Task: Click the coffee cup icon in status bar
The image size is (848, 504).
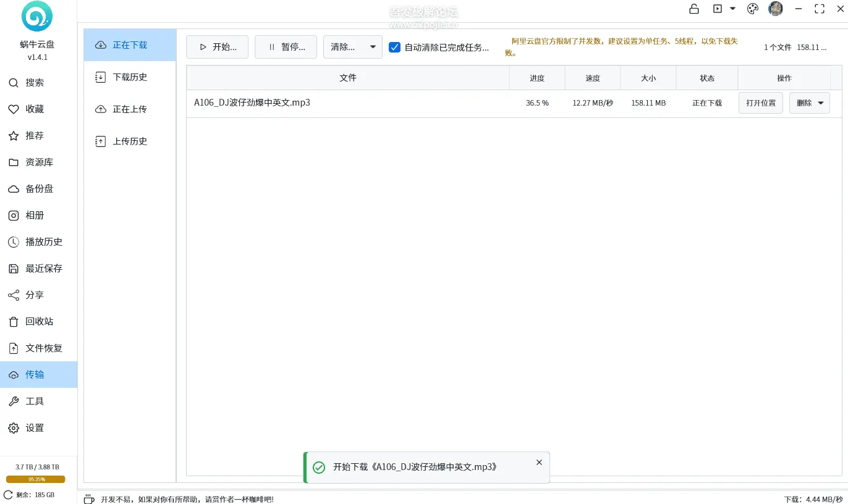Action: point(89,499)
